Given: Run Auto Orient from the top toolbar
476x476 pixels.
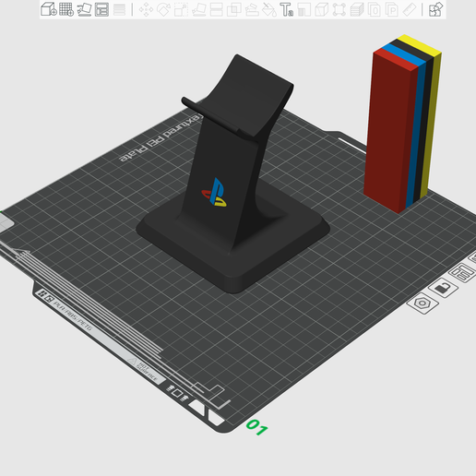Looking at the screenshot, I should [x=84, y=9].
